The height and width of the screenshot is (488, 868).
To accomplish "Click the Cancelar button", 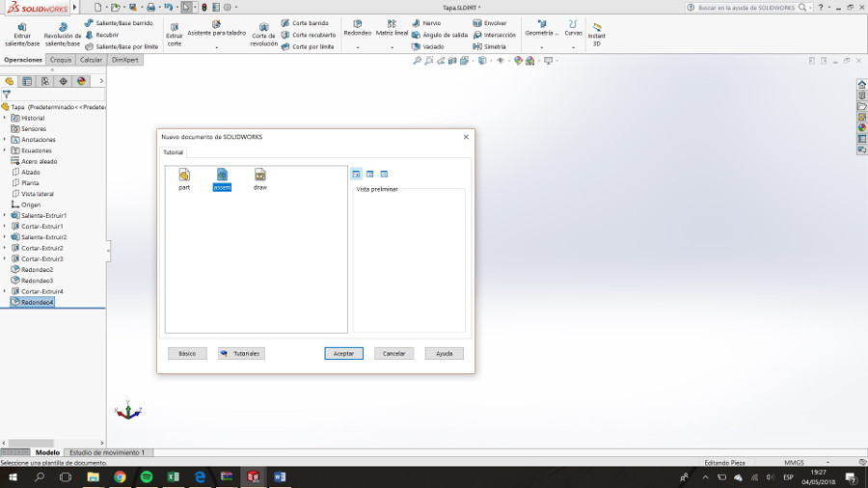I will click(x=394, y=354).
